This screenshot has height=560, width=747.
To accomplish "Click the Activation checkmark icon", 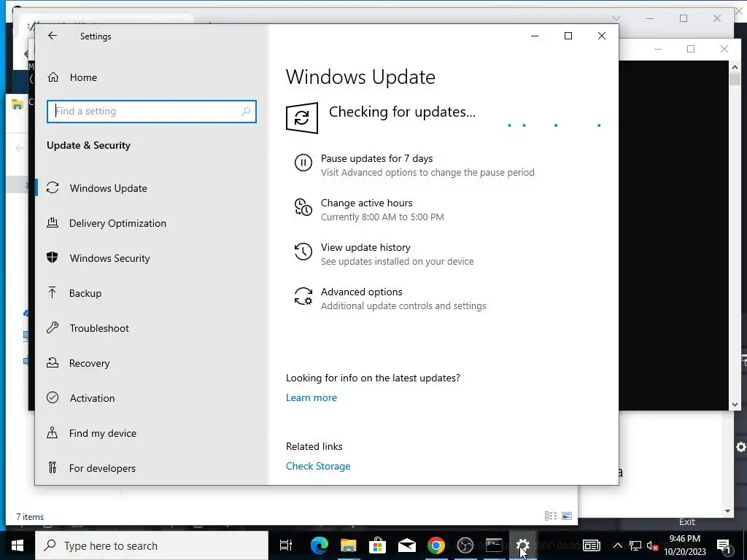I will [x=53, y=397].
